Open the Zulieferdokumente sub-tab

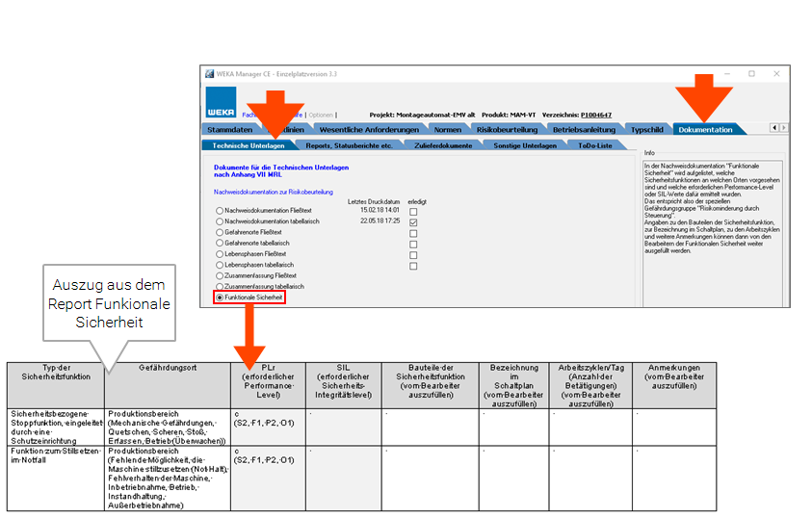pyautogui.click(x=443, y=145)
